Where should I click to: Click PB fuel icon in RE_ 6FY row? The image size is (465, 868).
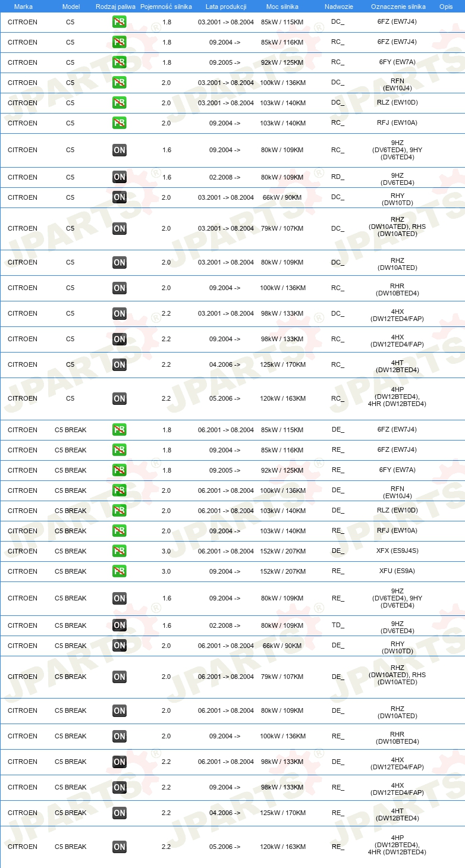tap(120, 470)
